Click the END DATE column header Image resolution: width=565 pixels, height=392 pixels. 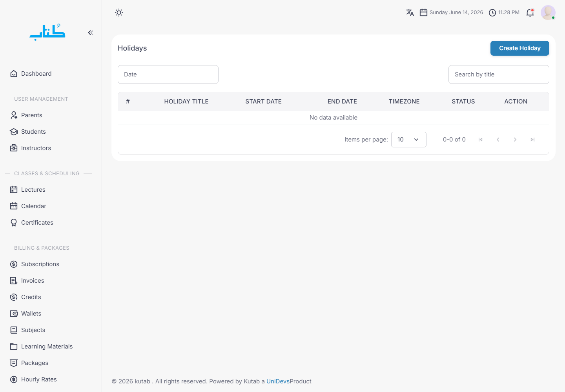[x=342, y=102]
